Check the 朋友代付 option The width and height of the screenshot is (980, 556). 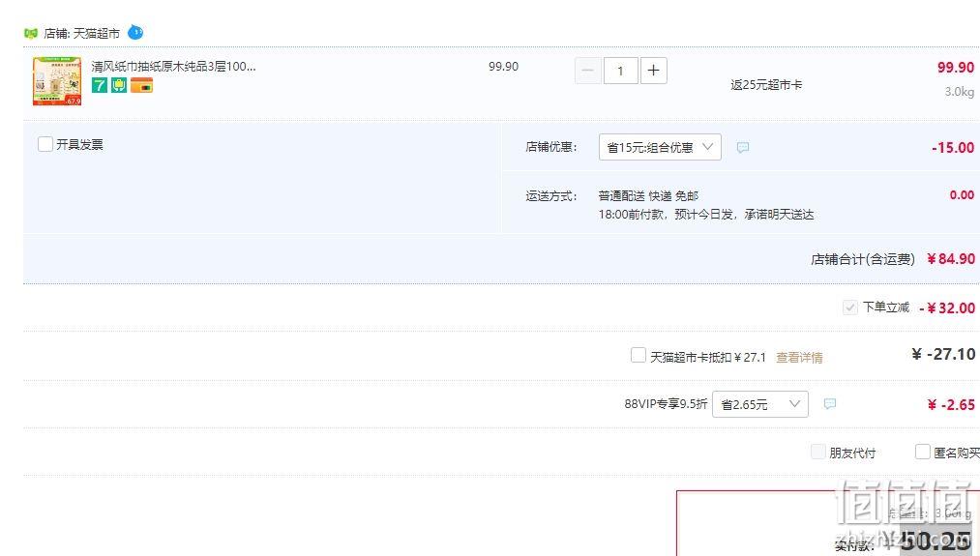click(x=818, y=452)
